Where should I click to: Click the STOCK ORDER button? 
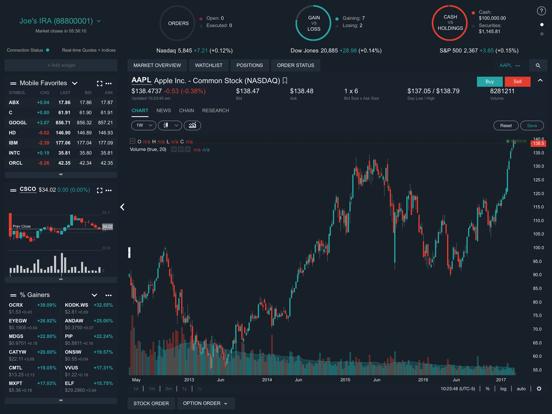click(x=151, y=403)
